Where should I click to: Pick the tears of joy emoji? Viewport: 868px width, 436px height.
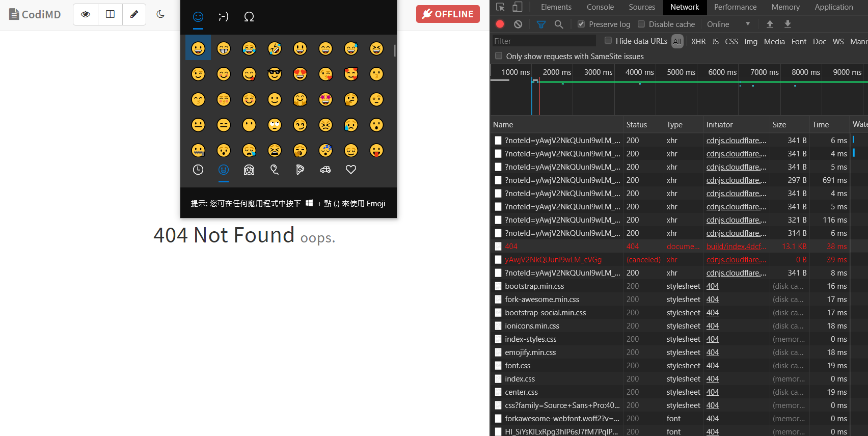click(x=249, y=48)
